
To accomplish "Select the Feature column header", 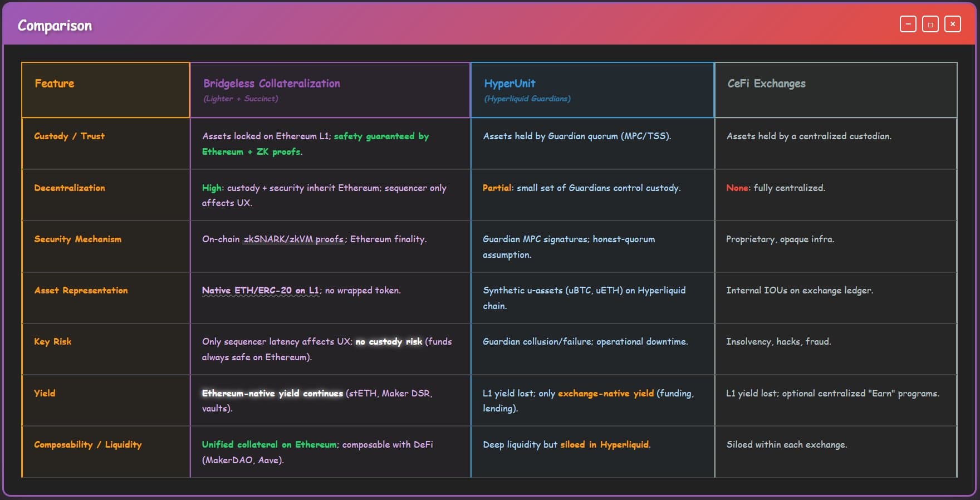I will coord(106,90).
